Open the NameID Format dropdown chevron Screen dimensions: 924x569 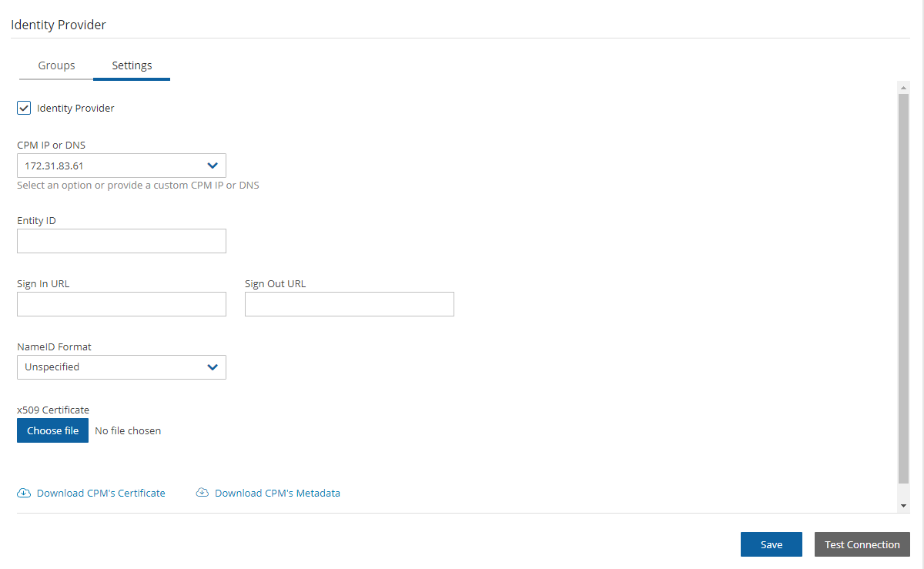[213, 367]
